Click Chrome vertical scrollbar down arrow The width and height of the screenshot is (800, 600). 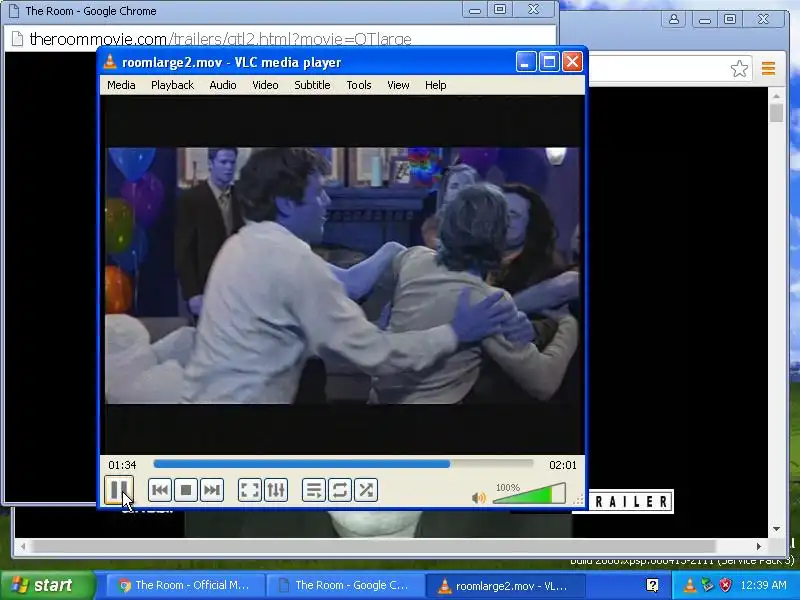[x=776, y=529]
